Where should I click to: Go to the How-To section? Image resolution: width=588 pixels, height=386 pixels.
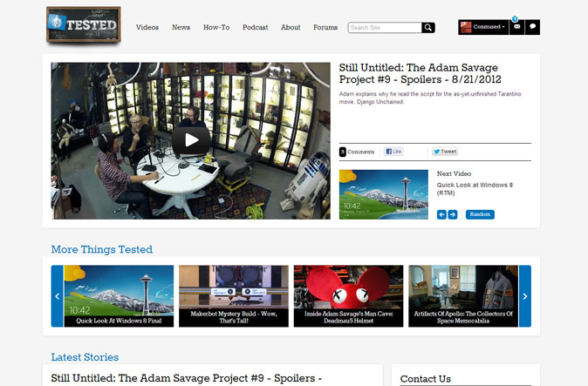216,27
